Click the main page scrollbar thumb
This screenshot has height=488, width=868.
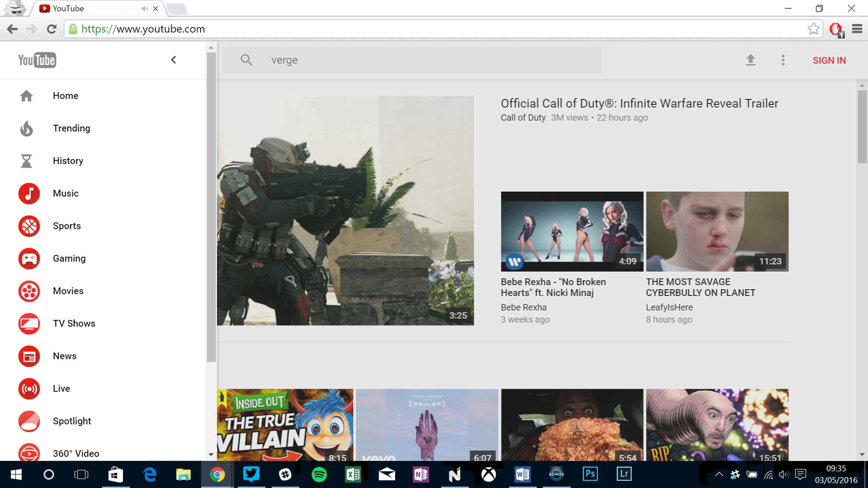pos(862,127)
